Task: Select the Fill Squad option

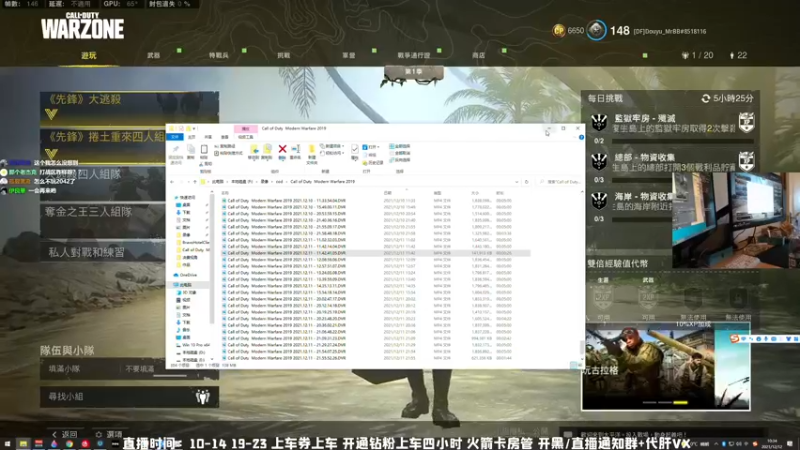Action: (x=64, y=368)
